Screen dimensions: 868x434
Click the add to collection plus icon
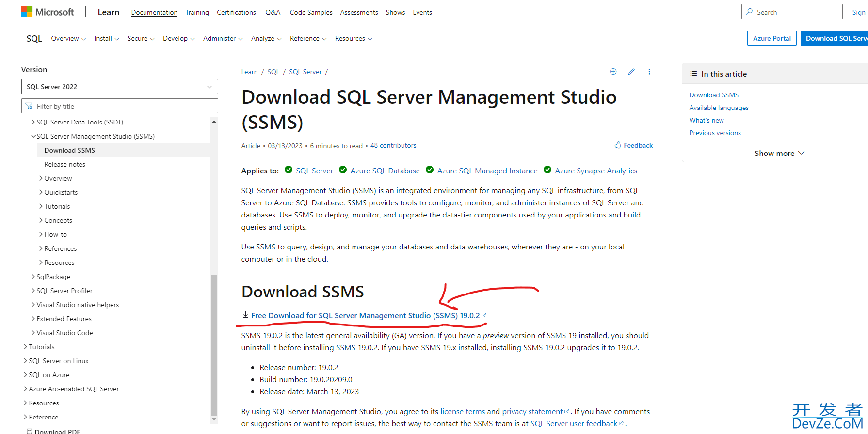(613, 72)
